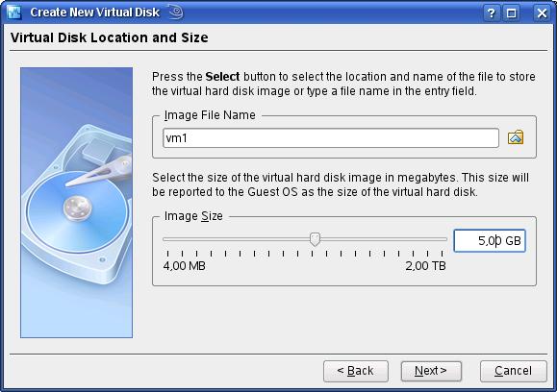The width and height of the screenshot is (557, 392).
Task: Click in the vm1 image file name field
Action: 331,138
